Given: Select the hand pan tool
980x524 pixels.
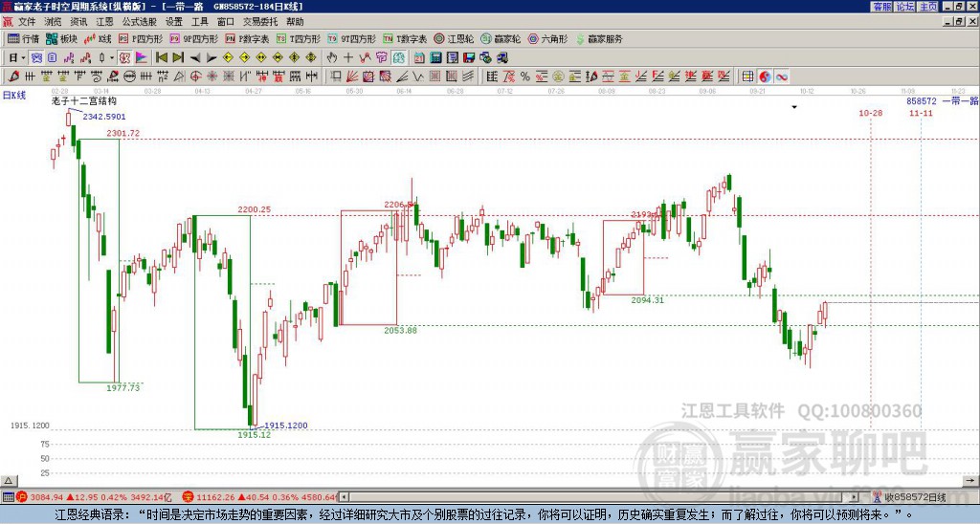Looking at the screenshot, I should pyautogui.click(x=332, y=58).
